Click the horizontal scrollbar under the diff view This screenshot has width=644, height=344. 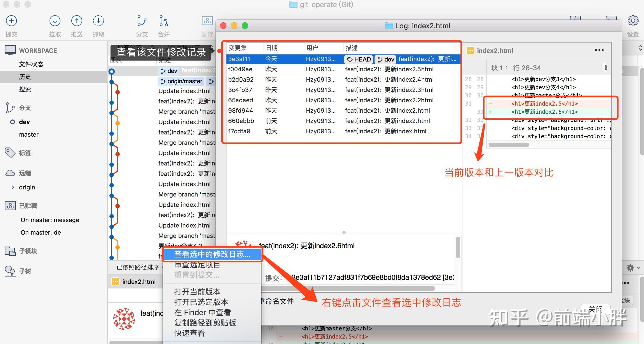coord(508,145)
